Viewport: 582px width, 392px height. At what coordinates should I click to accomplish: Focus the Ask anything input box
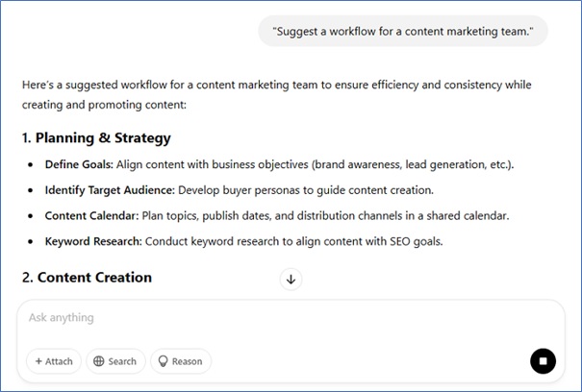pos(269,318)
